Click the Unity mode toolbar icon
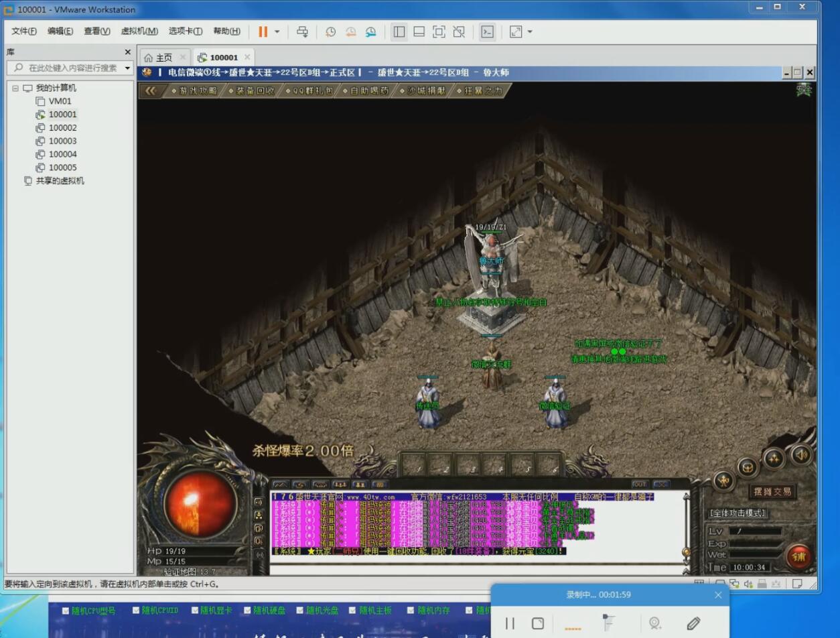The image size is (840, 638). [x=459, y=31]
